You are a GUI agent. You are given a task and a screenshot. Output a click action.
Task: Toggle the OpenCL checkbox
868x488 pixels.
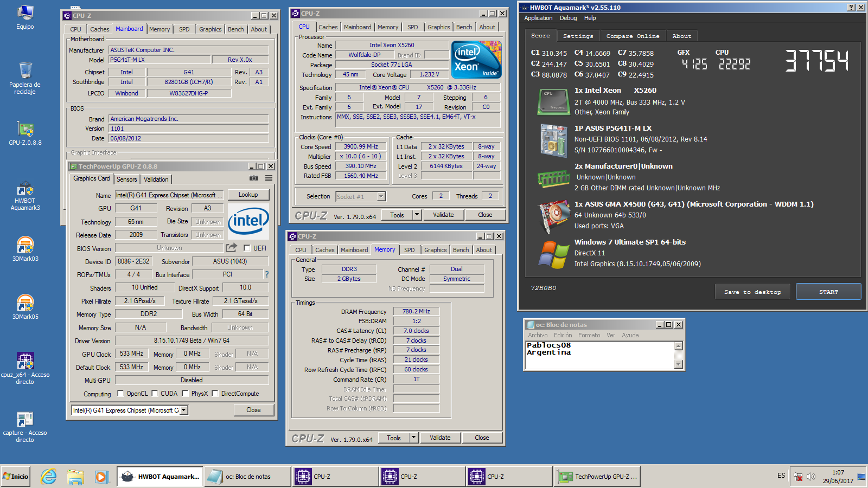coord(120,393)
